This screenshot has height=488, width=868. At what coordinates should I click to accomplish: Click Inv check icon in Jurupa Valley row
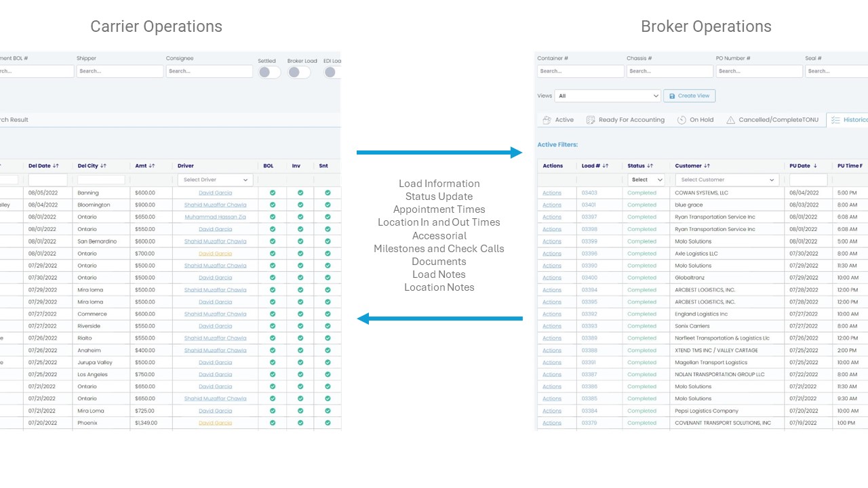(300, 363)
